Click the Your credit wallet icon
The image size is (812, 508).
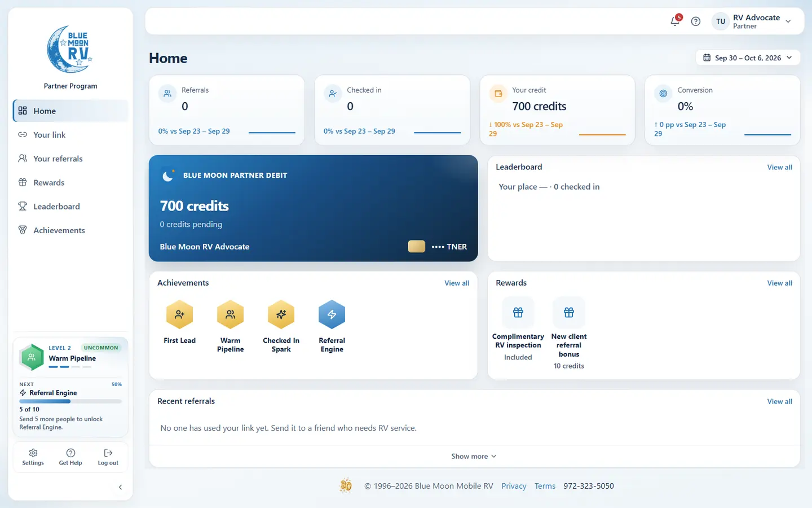coord(498,94)
